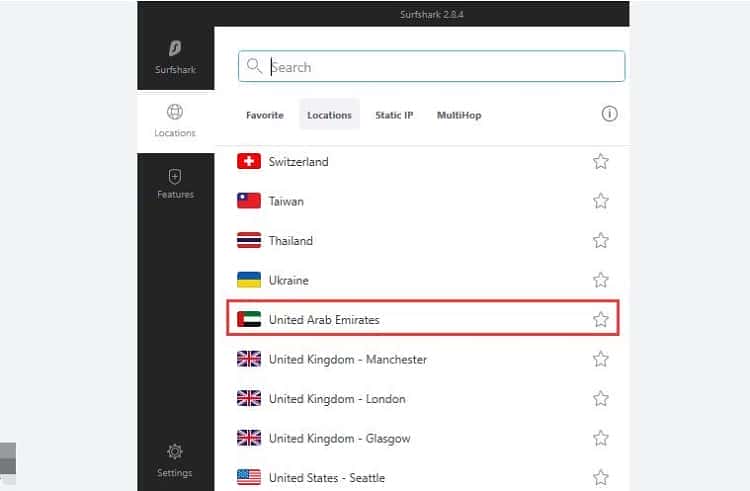Open the Static IP tab

coord(394,115)
